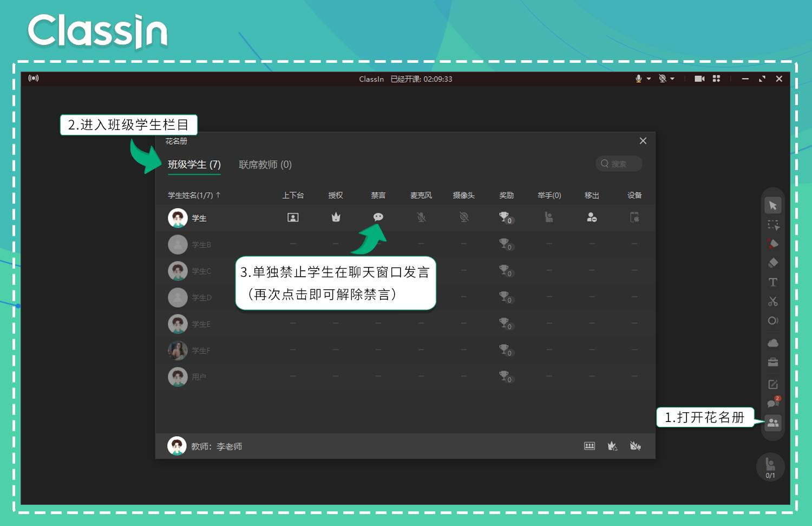
Task: Click the device icon for 学生
Action: coord(634,217)
